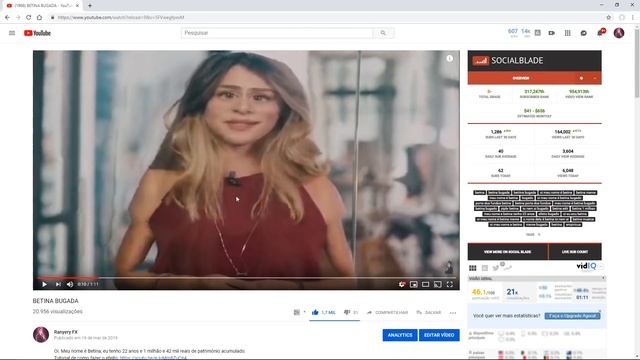Reload the page

pos(29,18)
